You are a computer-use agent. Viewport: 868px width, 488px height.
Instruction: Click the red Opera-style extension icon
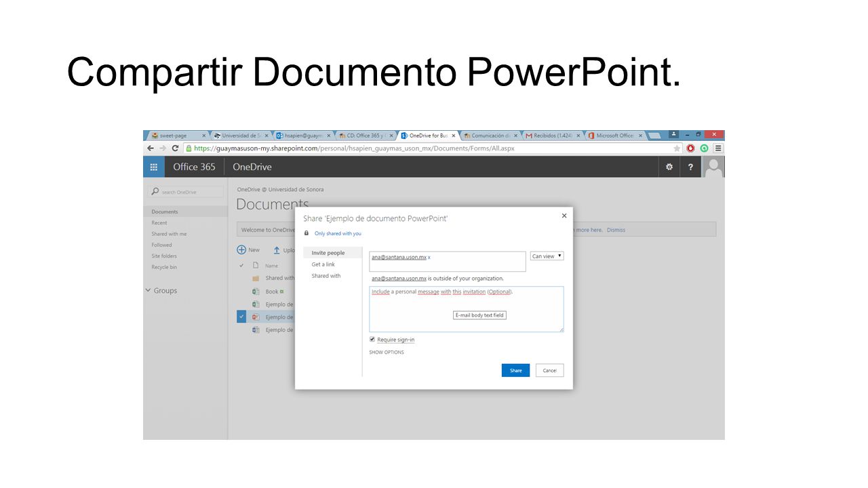(691, 148)
